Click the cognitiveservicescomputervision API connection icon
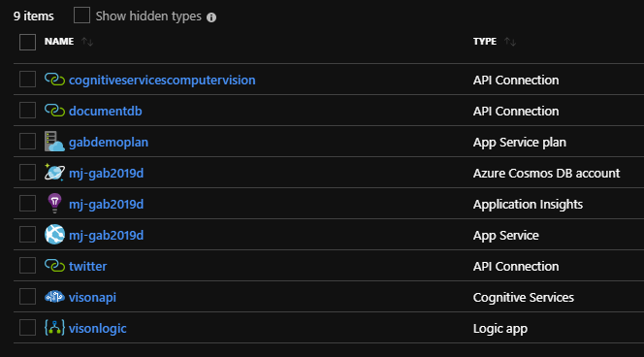Screen dimensions: 644x357 (54, 80)
